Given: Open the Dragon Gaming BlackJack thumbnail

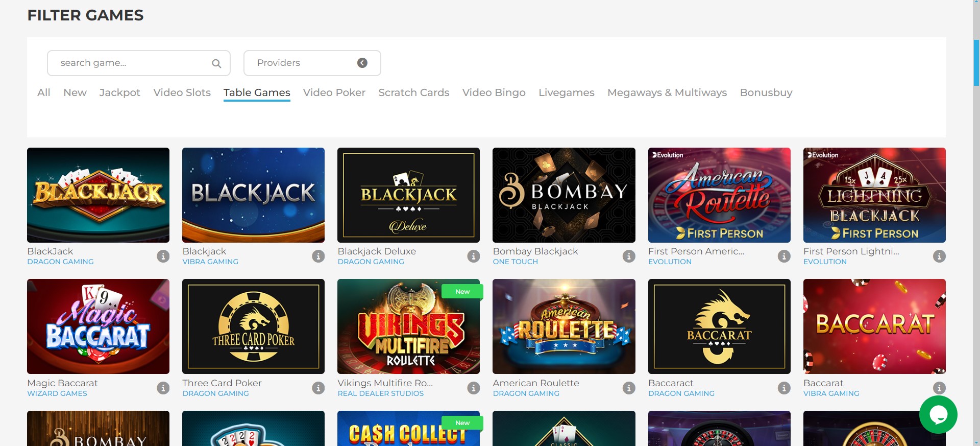Looking at the screenshot, I should (99, 195).
